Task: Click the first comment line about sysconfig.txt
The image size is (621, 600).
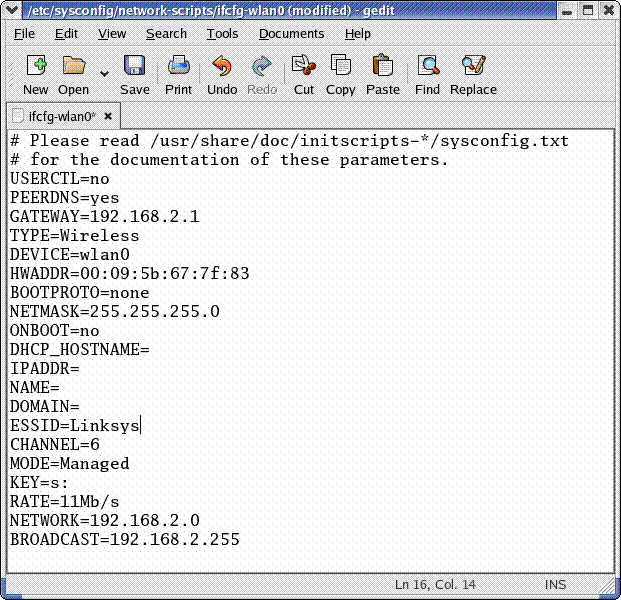Action: coord(290,141)
